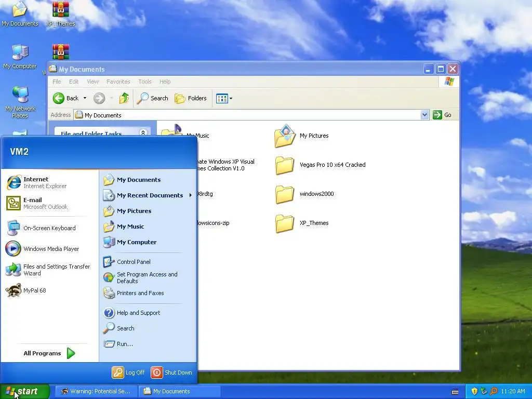Switch to My Documents taskbar button
The width and height of the screenshot is (532, 399).
pyautogui.click(x=180, y=391)
